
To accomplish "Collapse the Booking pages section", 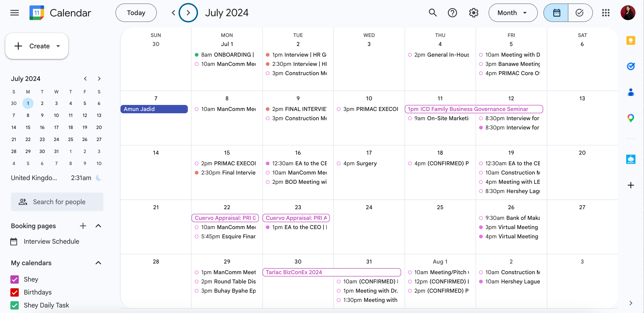I will (98, 226).
